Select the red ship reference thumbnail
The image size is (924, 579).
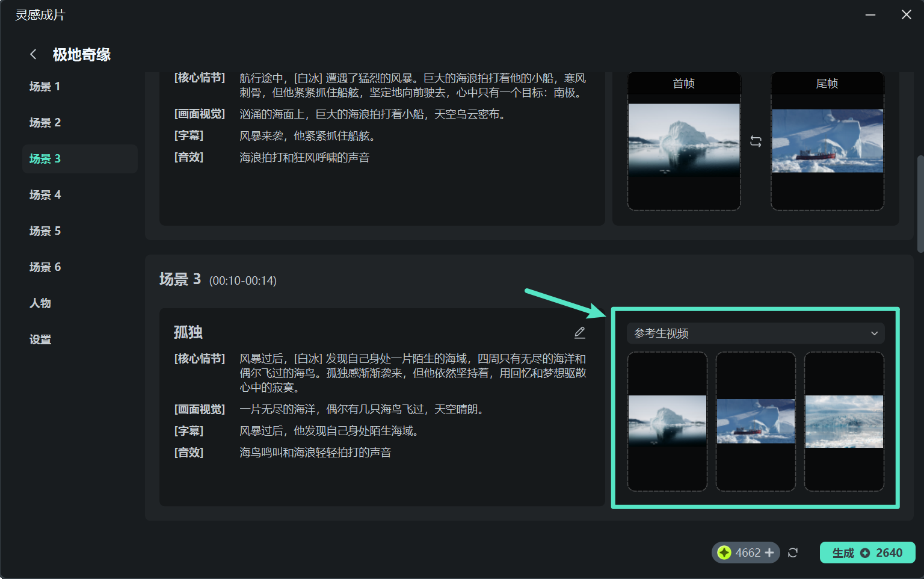coord(756,421)
